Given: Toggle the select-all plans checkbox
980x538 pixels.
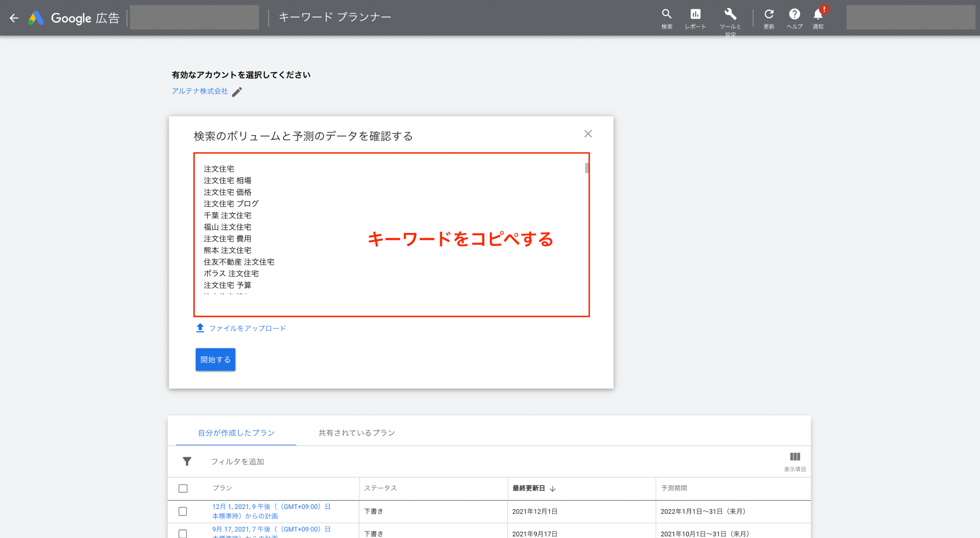Looking at the screenshot, I should click(x=183, y=489).
